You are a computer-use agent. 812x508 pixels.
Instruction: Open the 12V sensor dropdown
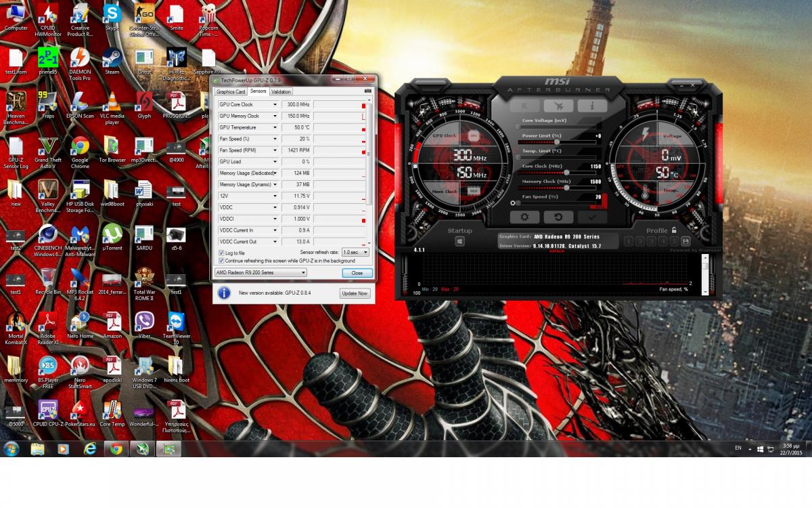(x=275, y=196)
